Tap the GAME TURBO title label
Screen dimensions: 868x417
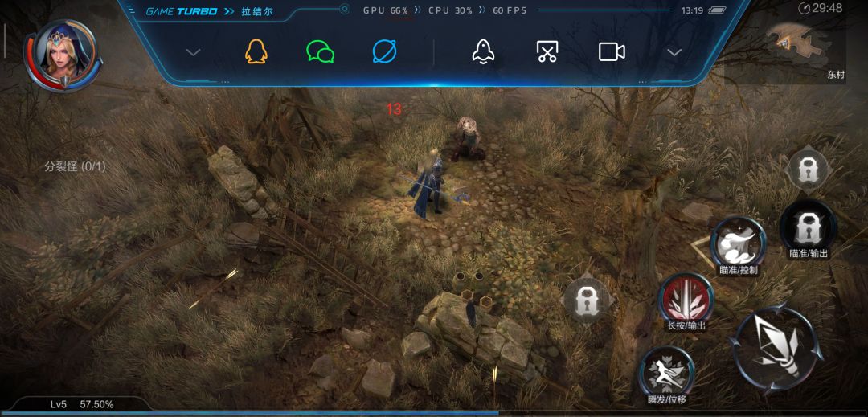point(182,11)
